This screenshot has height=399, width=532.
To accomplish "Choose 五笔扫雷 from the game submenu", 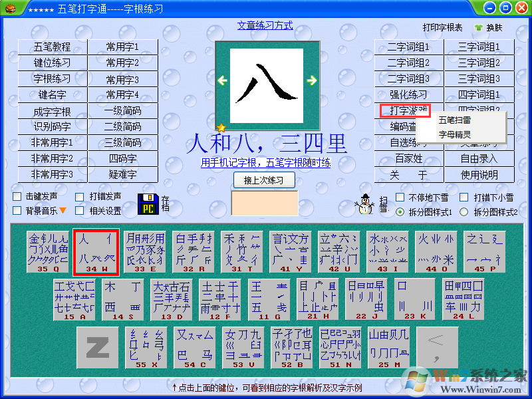I will coord(456,121).
